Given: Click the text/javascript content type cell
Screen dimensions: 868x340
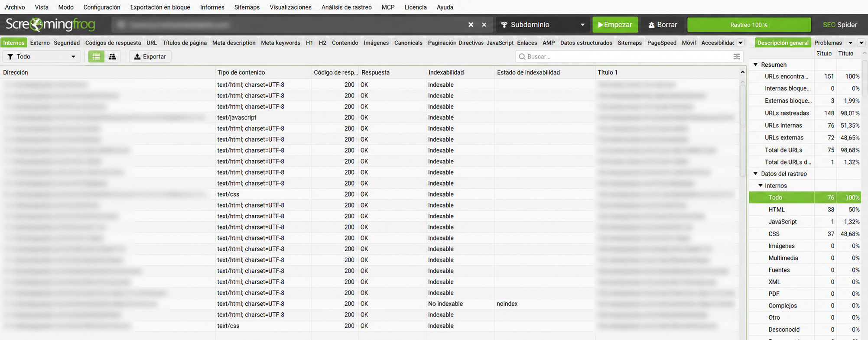Looking at the screenshot, I should 263,117.
